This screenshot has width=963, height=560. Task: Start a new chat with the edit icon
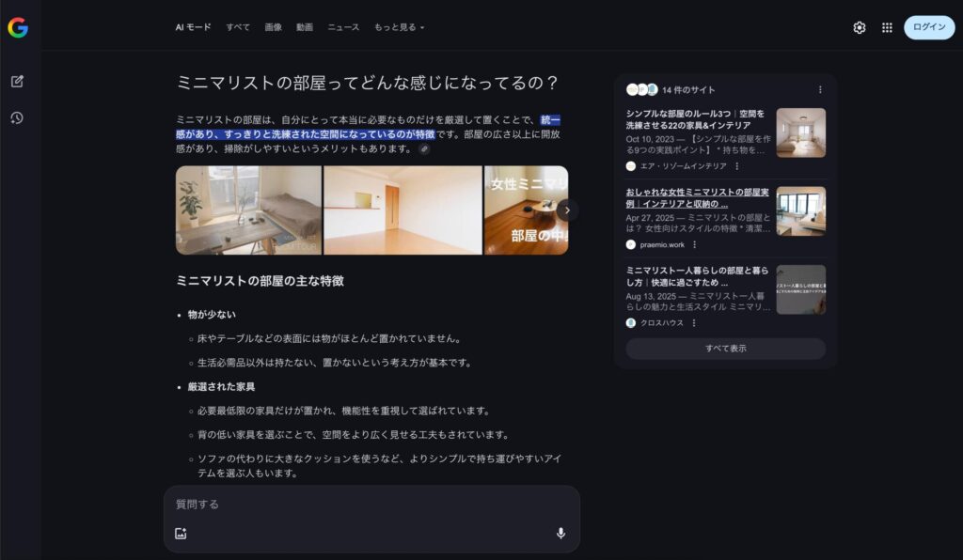(x=17, y=81)
